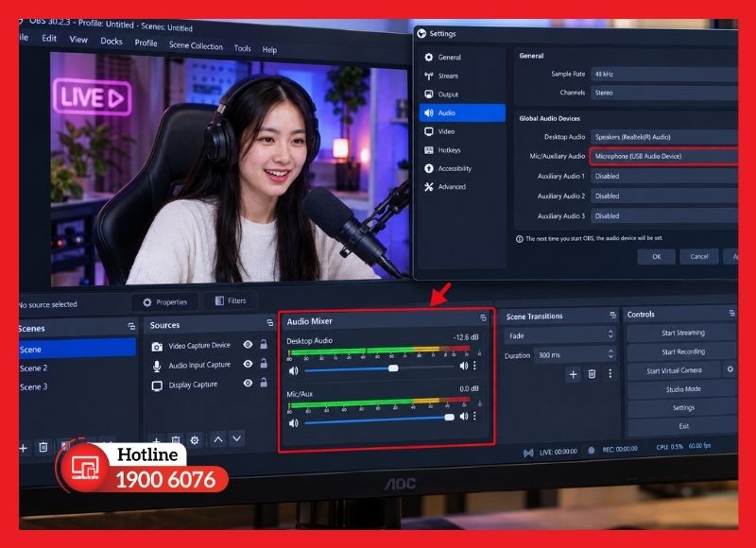
Task: Click the Desktop Audio volume slider
Action: pos(379,368)
